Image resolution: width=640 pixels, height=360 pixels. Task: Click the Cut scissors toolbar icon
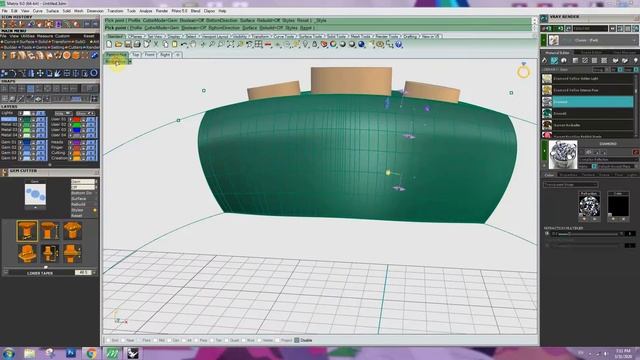156,44
